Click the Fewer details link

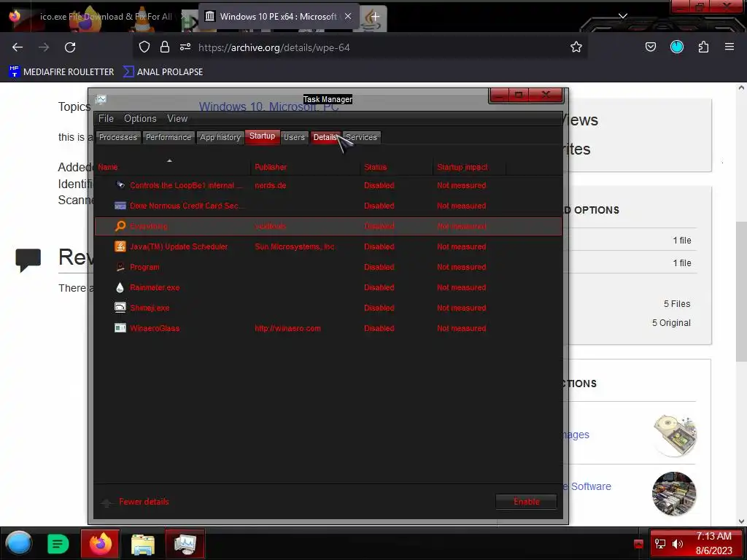[x=144, y=502]
